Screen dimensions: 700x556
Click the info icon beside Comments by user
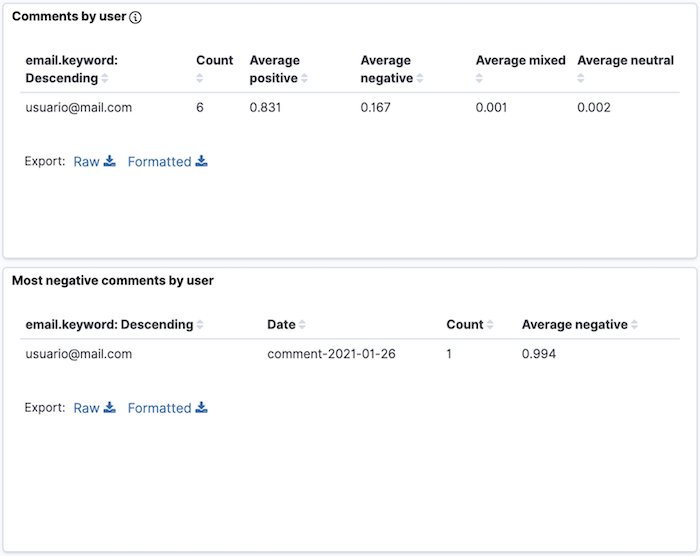[136, 17]
